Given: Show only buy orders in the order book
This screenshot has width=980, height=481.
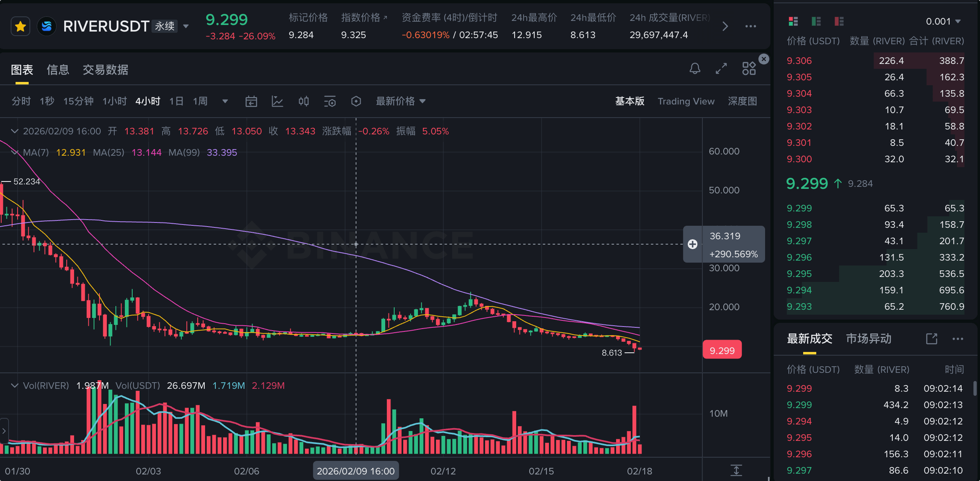Looking at the screenshot, I should (x=816, y=21).
